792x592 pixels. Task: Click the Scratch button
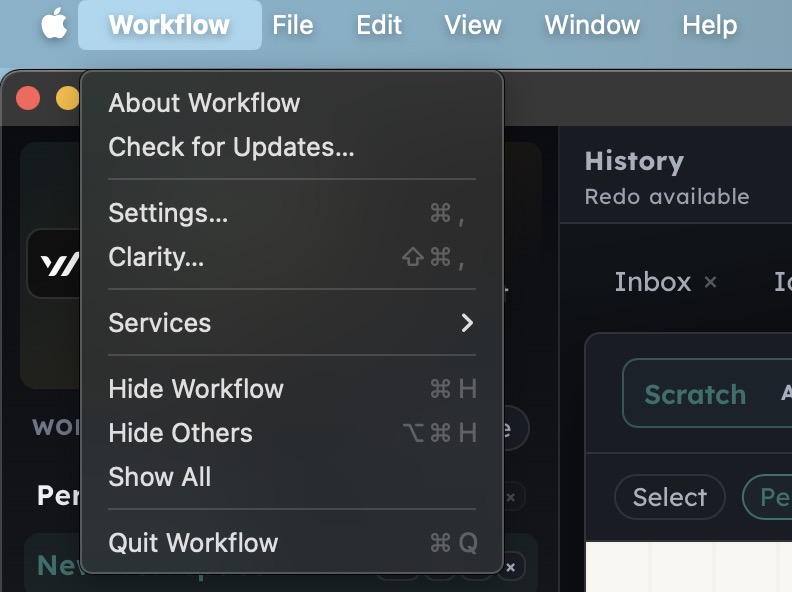pos(695,394)
